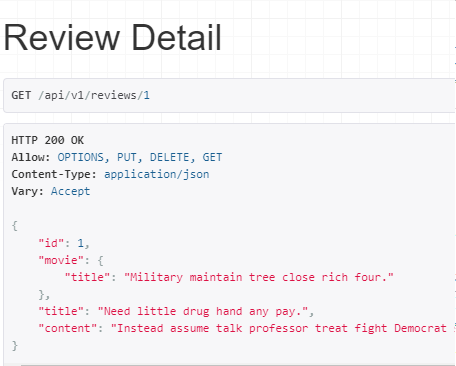The width and height of the screenshot is (456, 366).
Task: Open the reviews segment in the request path
Action: coord(114,95)
